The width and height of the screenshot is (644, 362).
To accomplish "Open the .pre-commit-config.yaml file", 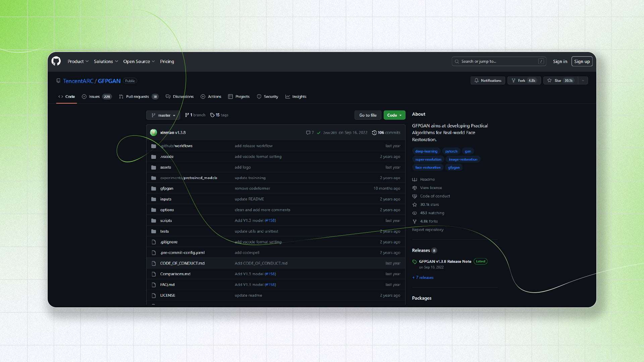I will point(182,253).
